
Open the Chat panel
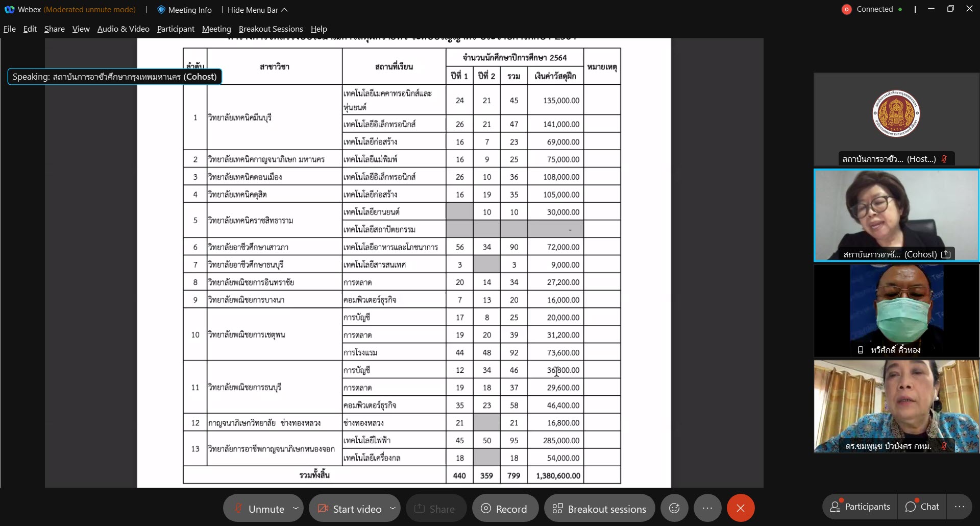(922, 507)
